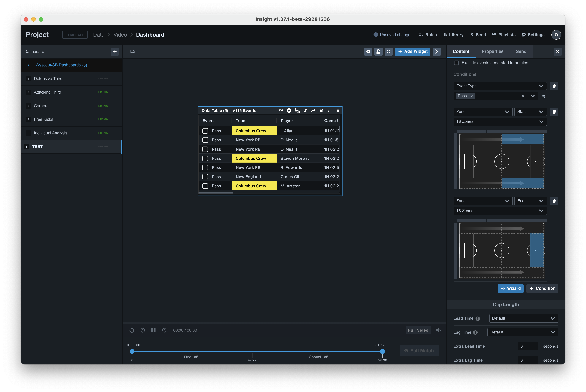This screenshot has height=392, width=586.
Task: Click the timeline end handle at 98:30
Action: click(x=382, y=352)
